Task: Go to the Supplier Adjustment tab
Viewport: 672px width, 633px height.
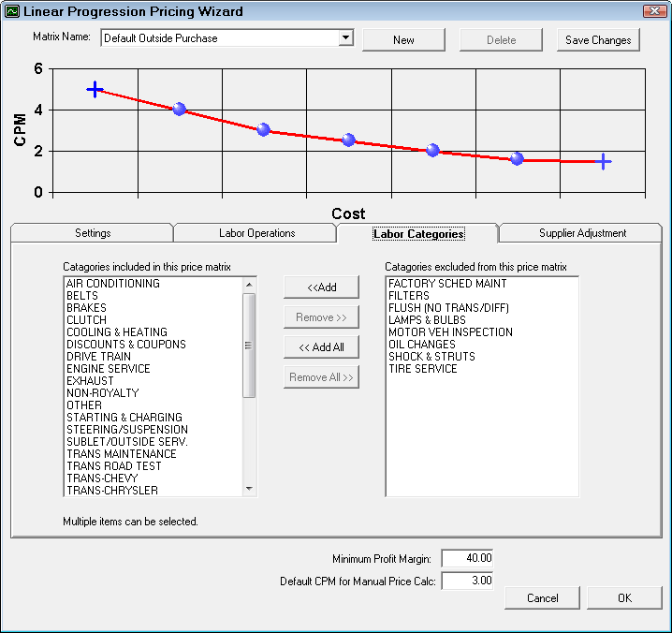Action: click(582, 233)
